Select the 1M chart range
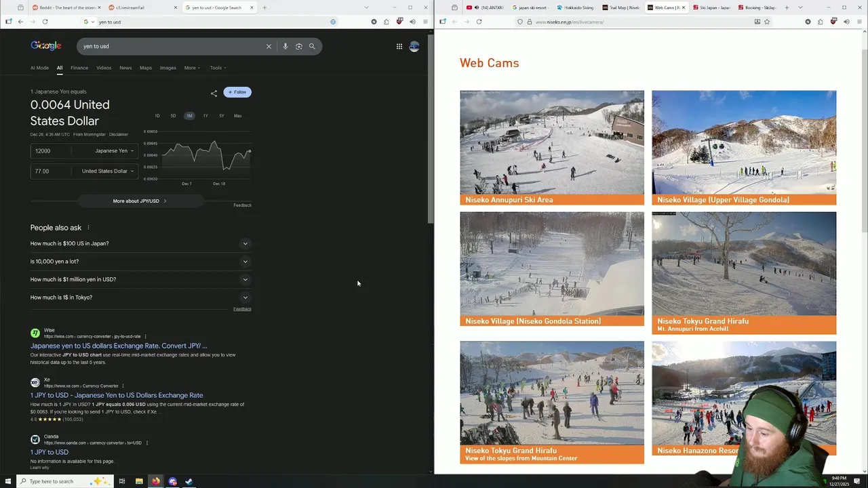Screen dimensions: 868x488 tap(189, 116)
